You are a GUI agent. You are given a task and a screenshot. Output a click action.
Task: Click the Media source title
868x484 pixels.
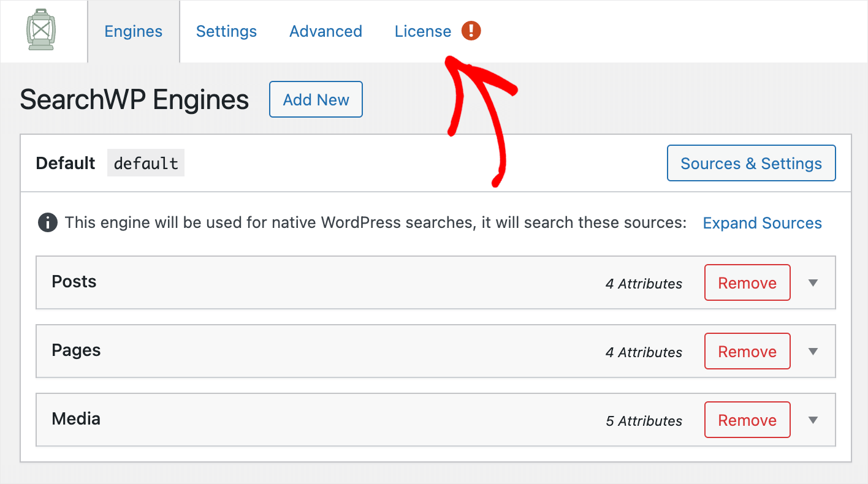point(76,419)
